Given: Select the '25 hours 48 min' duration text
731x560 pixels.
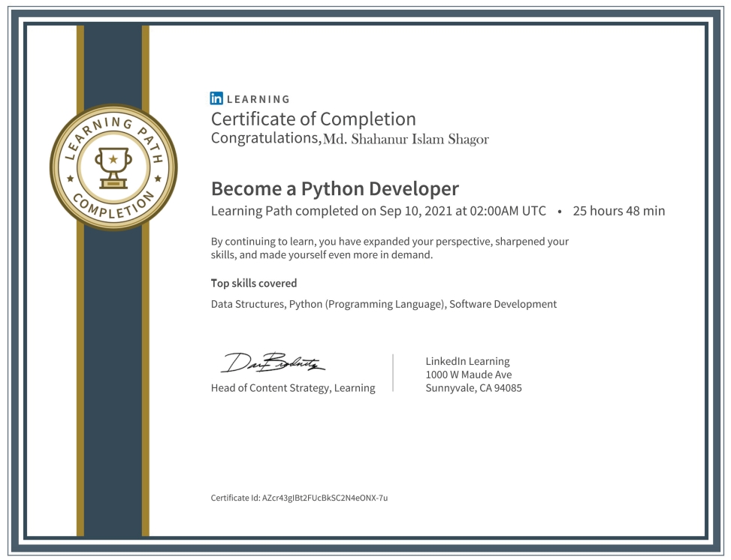Looking at the screenshot, I should coord(619,211).
